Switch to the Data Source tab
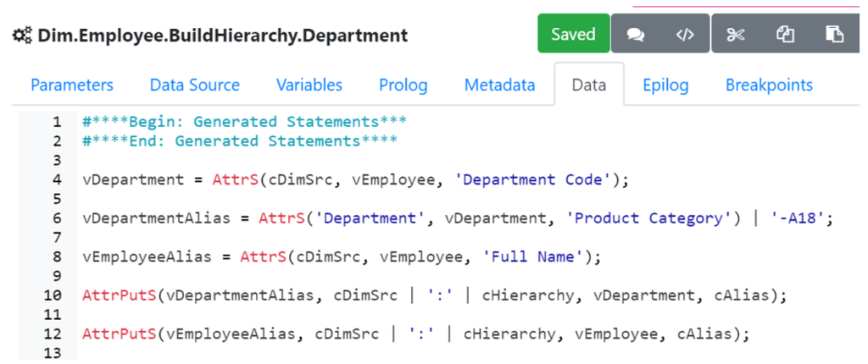This screenshot has width=868, height=364. coord(194,85)
